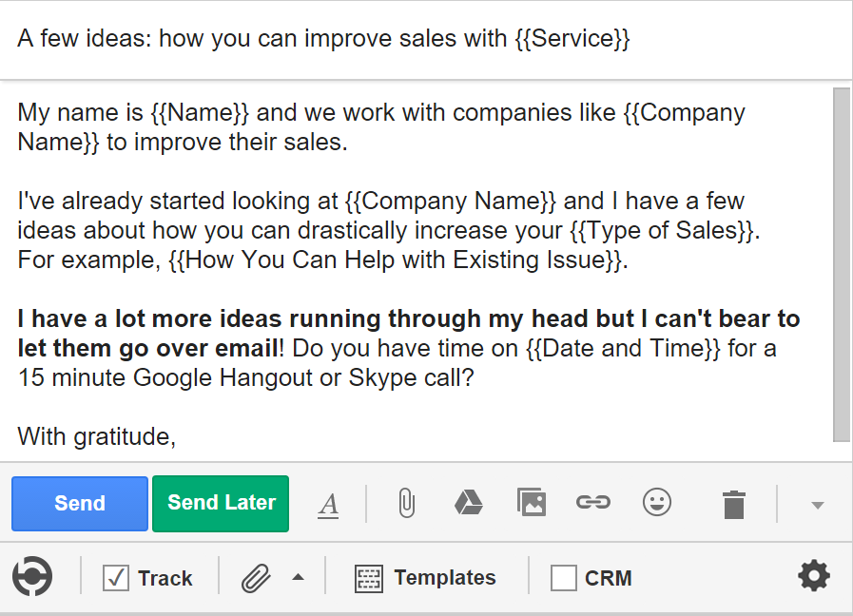The width and height of the screenshot is (853, 616).
Task: Insert a photo via the image icon
Action: tap(531, 502)
